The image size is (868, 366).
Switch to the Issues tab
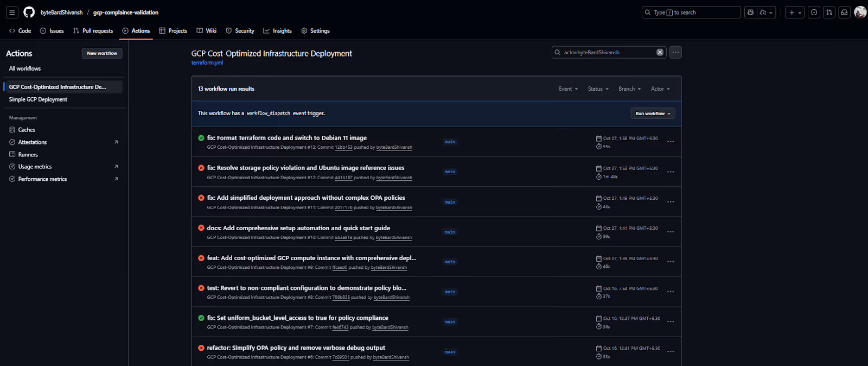(x=52, y=31)
